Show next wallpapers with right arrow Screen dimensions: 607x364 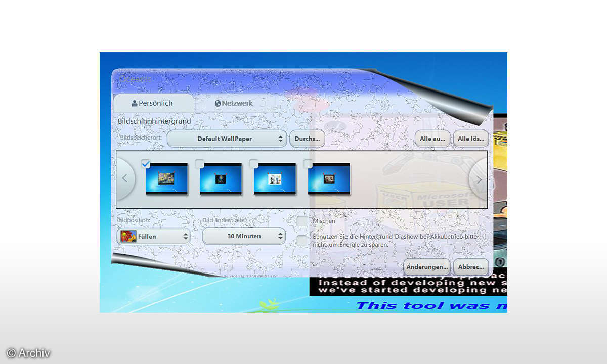coord(479,179)
